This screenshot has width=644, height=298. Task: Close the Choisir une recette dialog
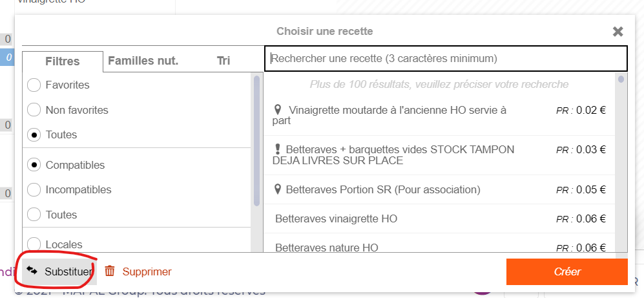coord(618,31)
